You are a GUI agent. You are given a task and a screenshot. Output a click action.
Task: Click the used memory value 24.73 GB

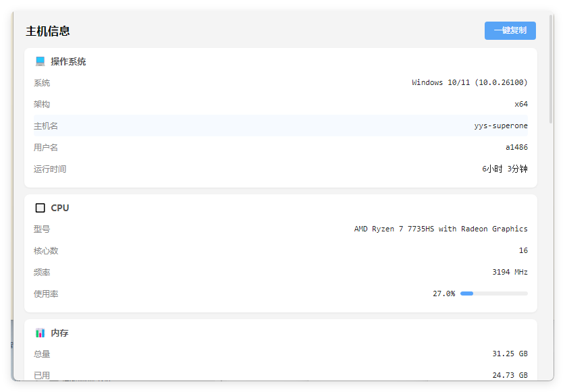510,375
